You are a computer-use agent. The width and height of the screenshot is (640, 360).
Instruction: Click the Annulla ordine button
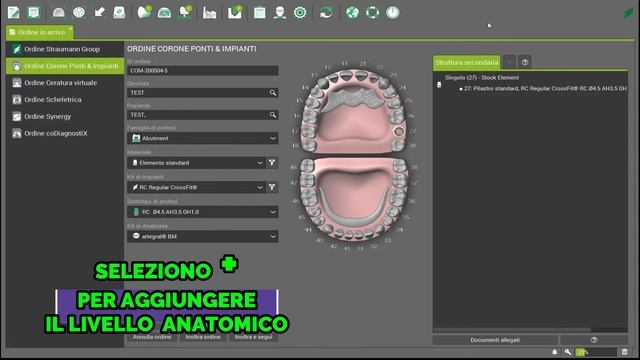tap(152, 337)
